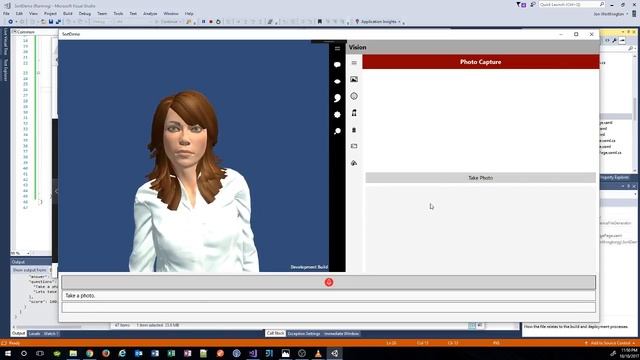This screenshot has width=640, height=360.
Task: Open the Debug menu in Visual Studio
Action: [85, 13]
